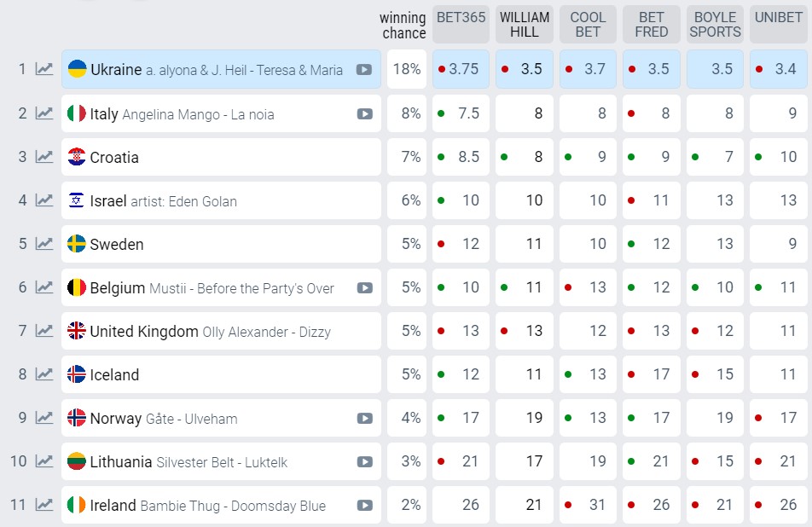Click the Iceland country row
Viewport: 812px width, 527px height.
[220, 374]
